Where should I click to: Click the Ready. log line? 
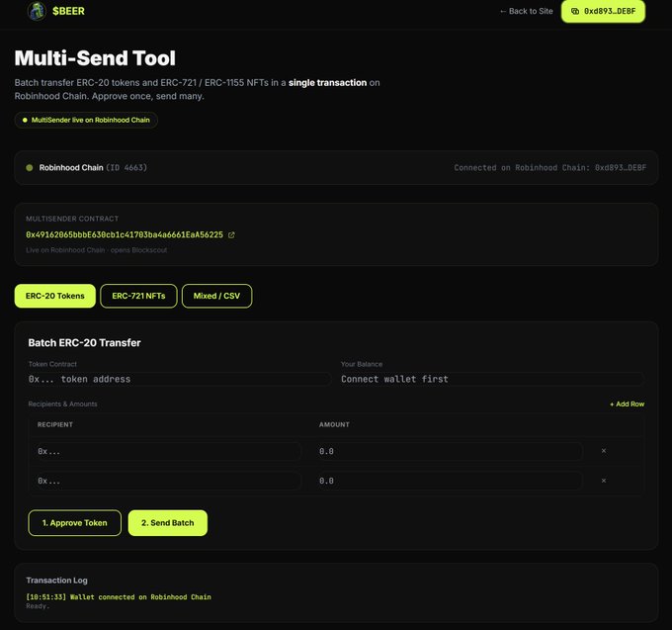pos(38,606)
